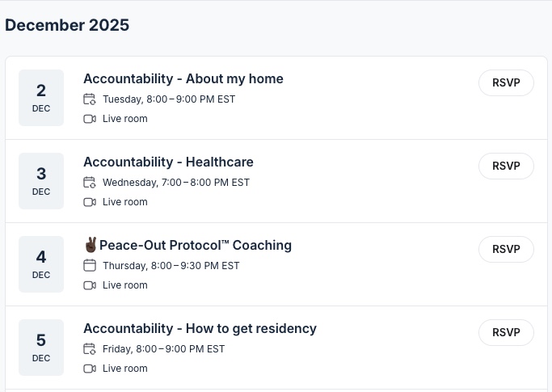Select the 2 DEC date tile
Viewport: 552px width, 392px height.
click(x=41, y=98)
